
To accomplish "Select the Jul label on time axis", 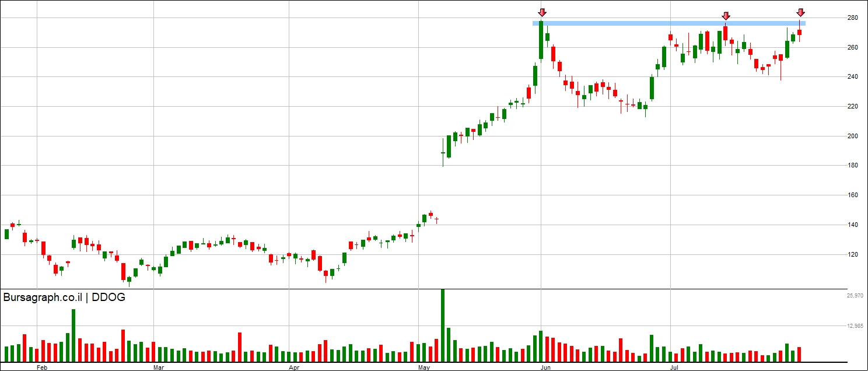I will coord(674,367).
